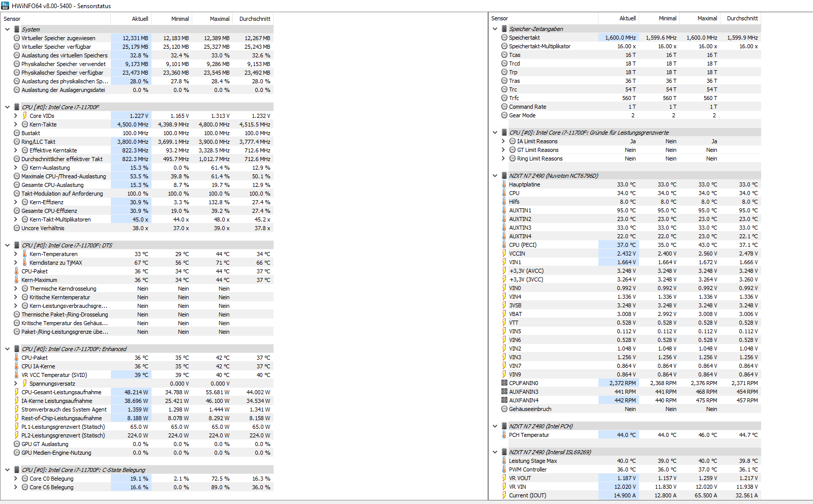Click the Maximal column header in left panel
Screen dimensions: 813x504
pos(212,19)
